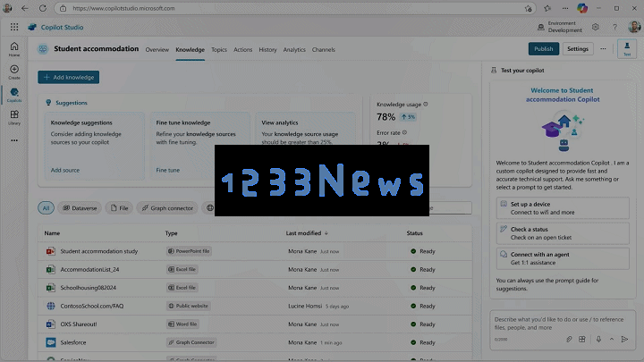This screenshot has height=362, width=644.
Task: Choose Check a status prompt
Action: coord(563,233)
